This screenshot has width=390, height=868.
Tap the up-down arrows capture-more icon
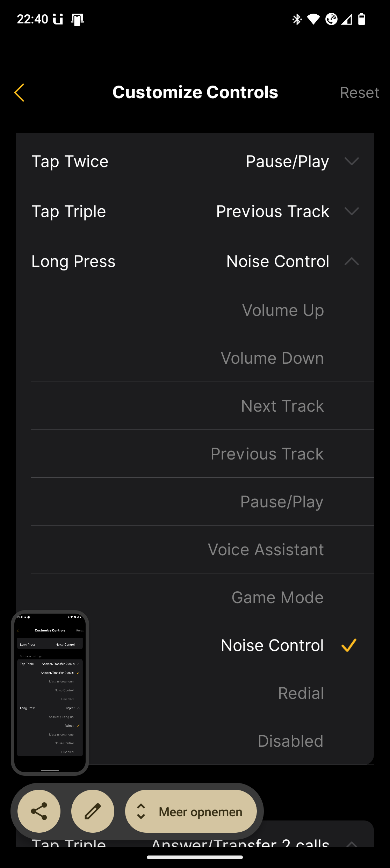click(141, 811)
